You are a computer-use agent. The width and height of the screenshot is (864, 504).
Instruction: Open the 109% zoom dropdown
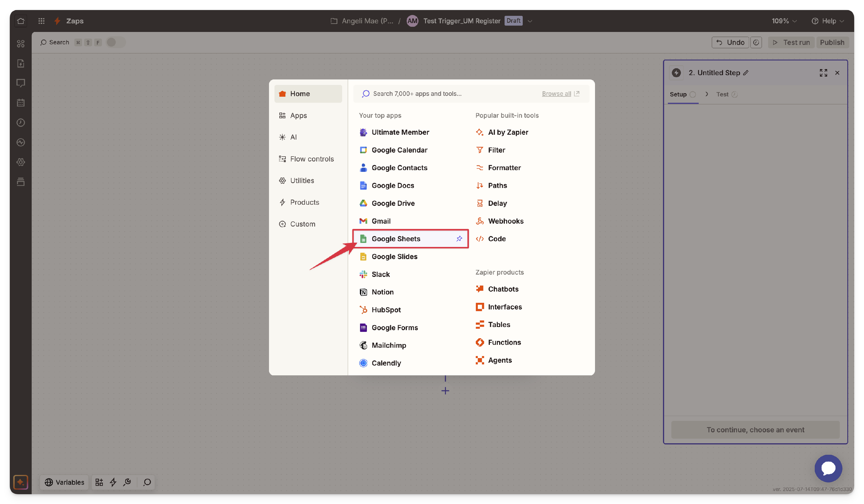tap(784, 21)
